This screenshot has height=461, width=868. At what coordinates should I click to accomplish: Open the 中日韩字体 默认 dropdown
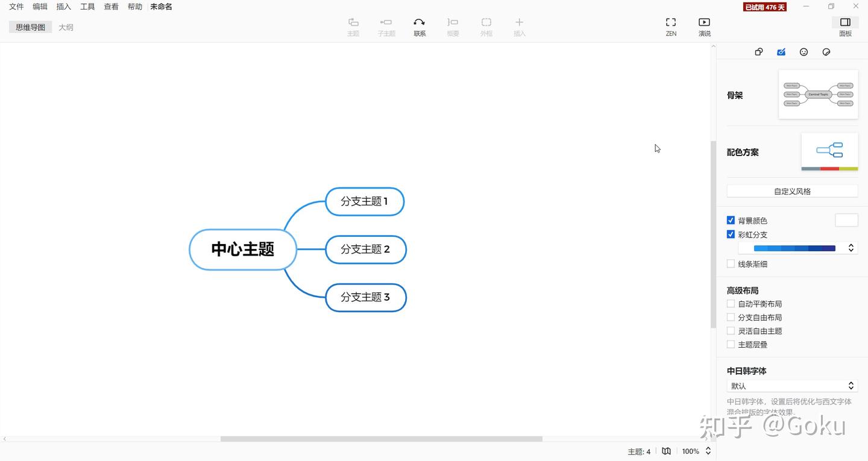coord(792,386)
